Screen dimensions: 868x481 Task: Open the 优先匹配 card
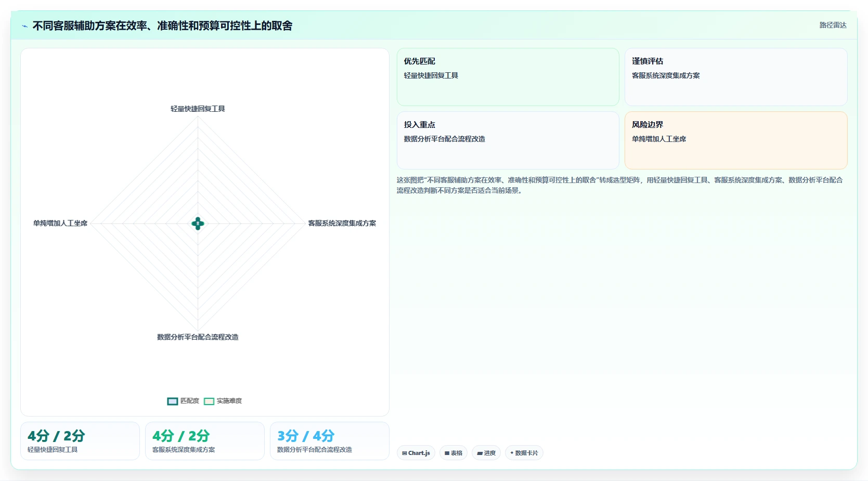coord(508,77)
